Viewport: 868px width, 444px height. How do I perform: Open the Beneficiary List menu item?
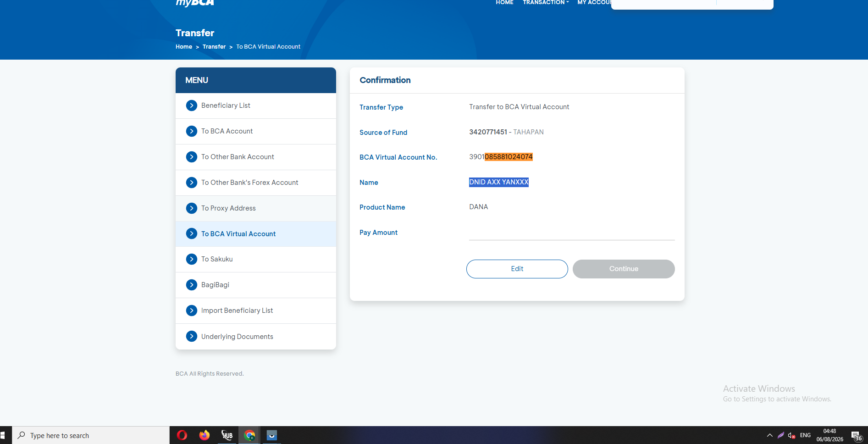(256, 105)
